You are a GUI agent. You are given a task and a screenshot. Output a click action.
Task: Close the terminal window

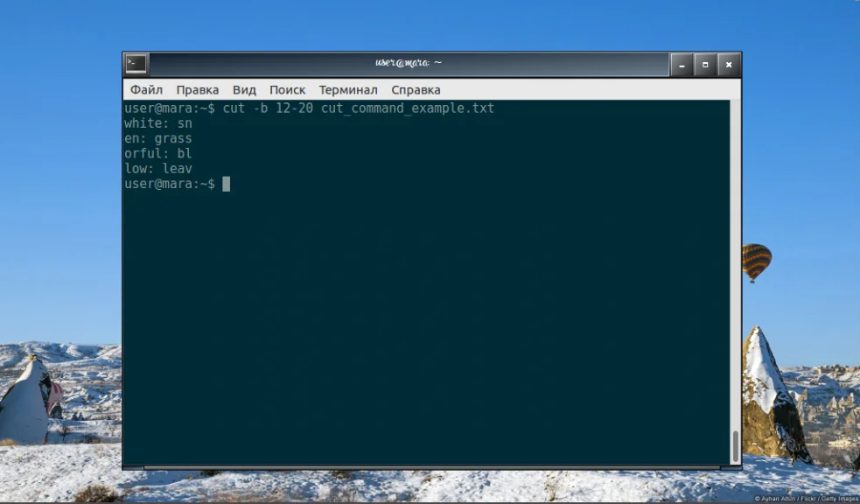tap(729, 65)
